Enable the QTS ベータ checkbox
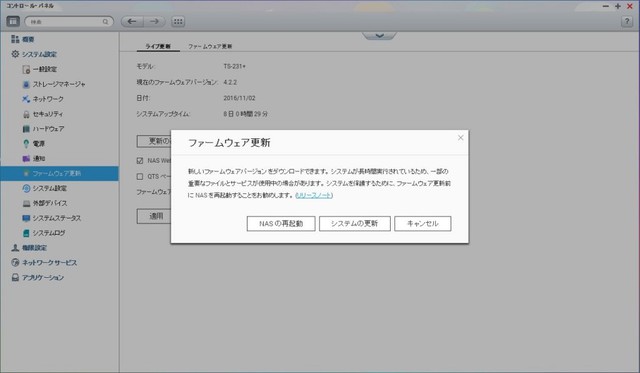Image resolution: width=640 pixels, height=373 pixels. pos(140,176)
